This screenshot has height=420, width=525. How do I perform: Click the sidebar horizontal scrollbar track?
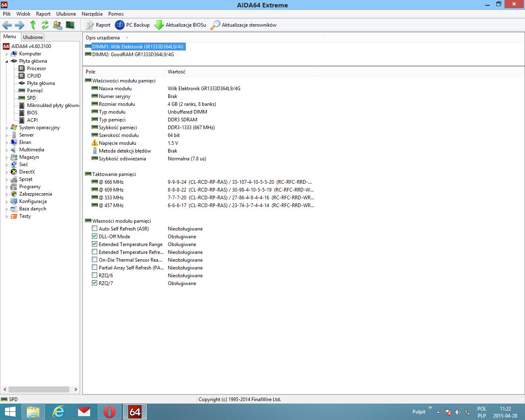pyautogui.click(x=40, y=389)
